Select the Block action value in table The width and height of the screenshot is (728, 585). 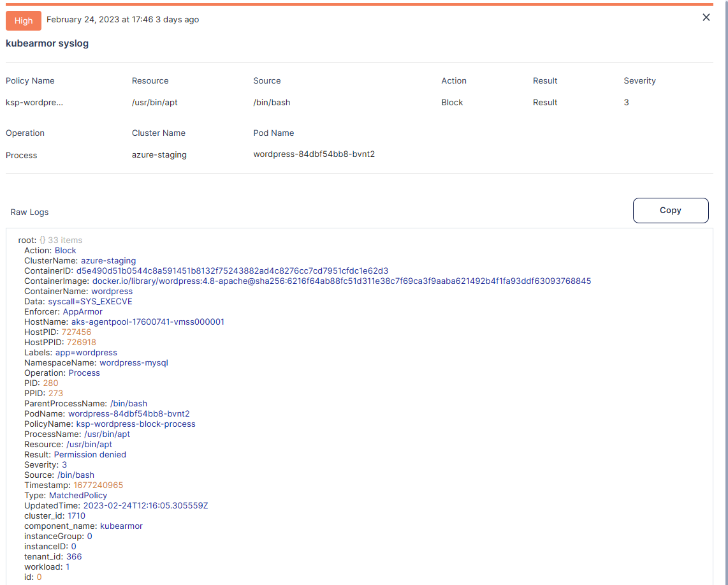(452, 102)
